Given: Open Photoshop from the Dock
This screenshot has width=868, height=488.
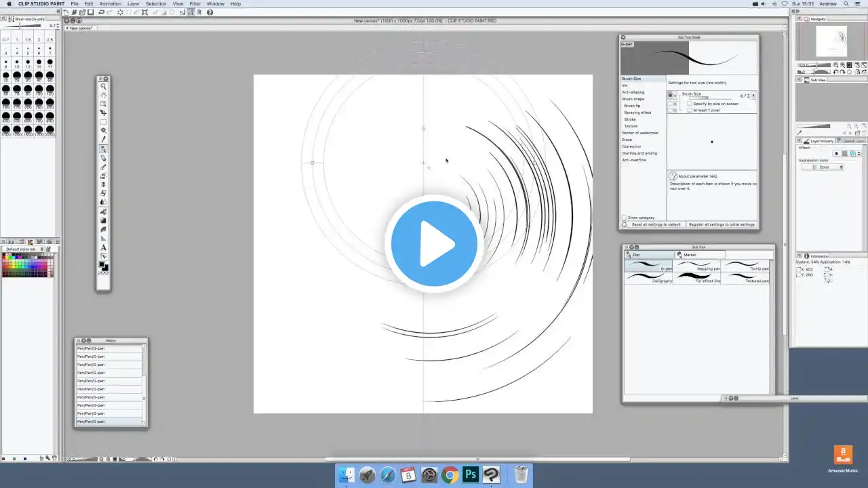Looking at the screenshot, I should point(471,474).
